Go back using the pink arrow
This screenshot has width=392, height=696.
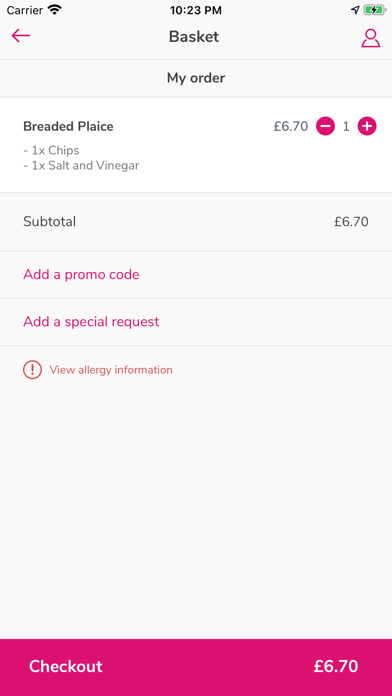[20, 36]
